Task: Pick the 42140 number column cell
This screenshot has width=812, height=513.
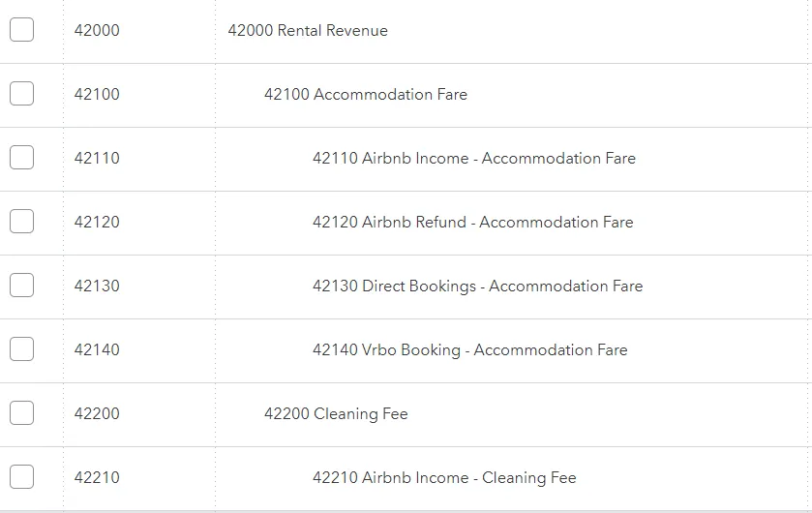Action: (97, 350)
